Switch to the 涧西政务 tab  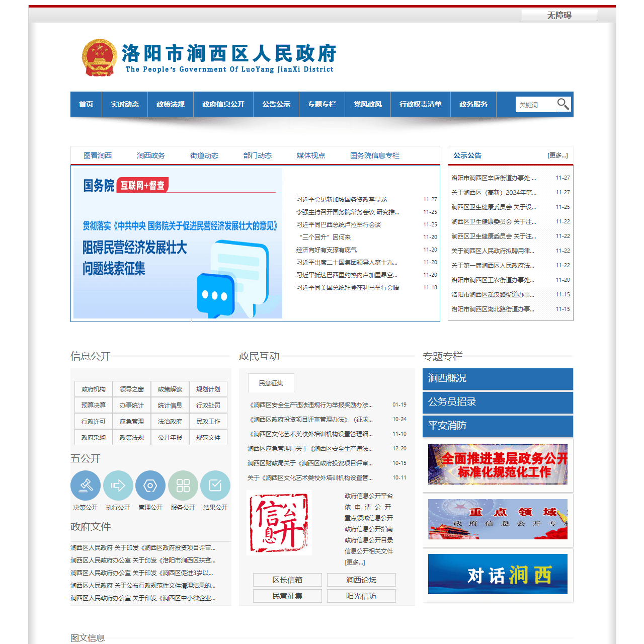[151, 155]
